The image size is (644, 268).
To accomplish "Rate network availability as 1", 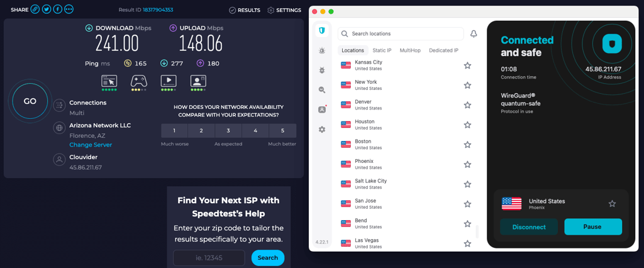I will pyautogui.click(x=174, y=131).
